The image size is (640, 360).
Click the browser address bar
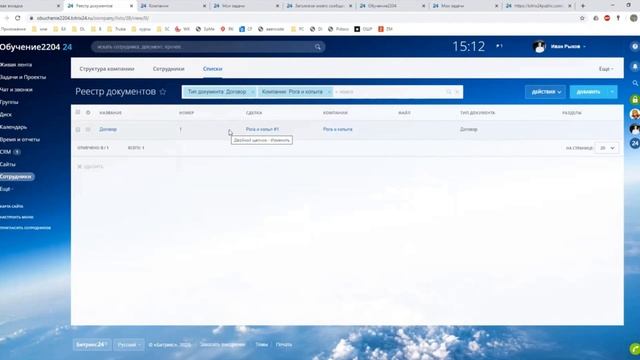coord(302,18)
